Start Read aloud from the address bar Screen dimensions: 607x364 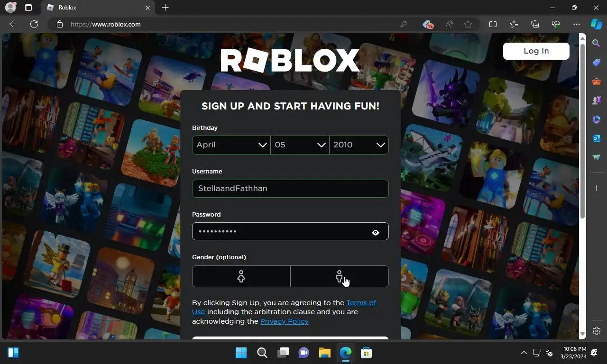pos(449,24)
